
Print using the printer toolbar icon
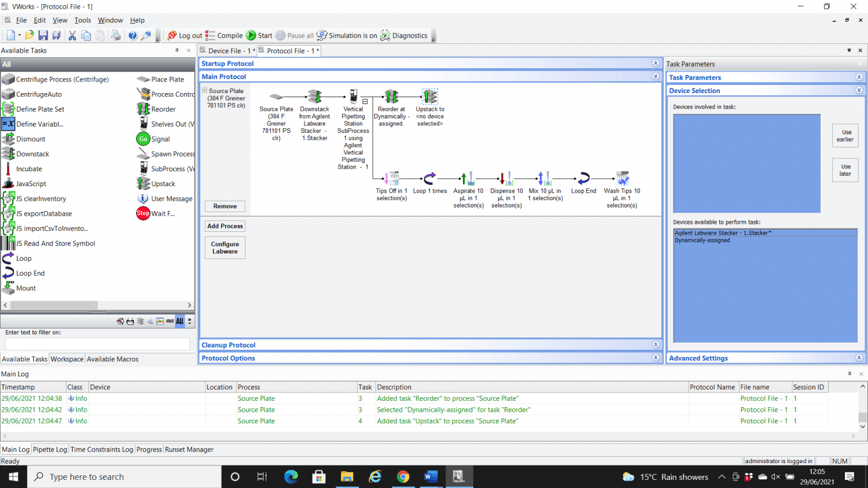(116, 36)
